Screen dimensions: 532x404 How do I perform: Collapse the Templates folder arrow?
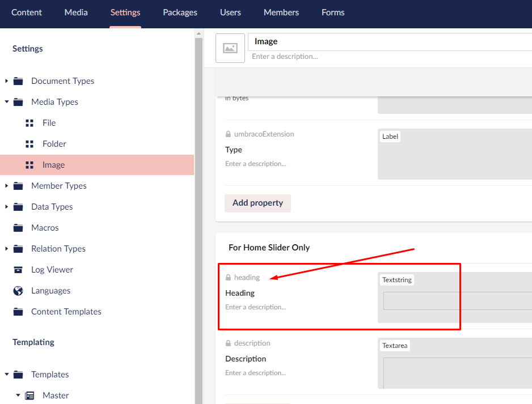pyautogui.click(x=6, y=374)
